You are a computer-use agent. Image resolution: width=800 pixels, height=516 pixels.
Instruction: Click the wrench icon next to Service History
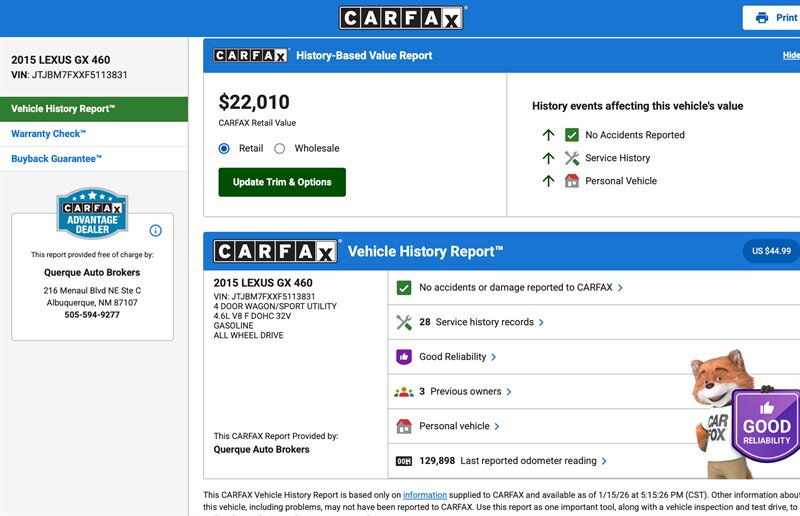[572, 158]
